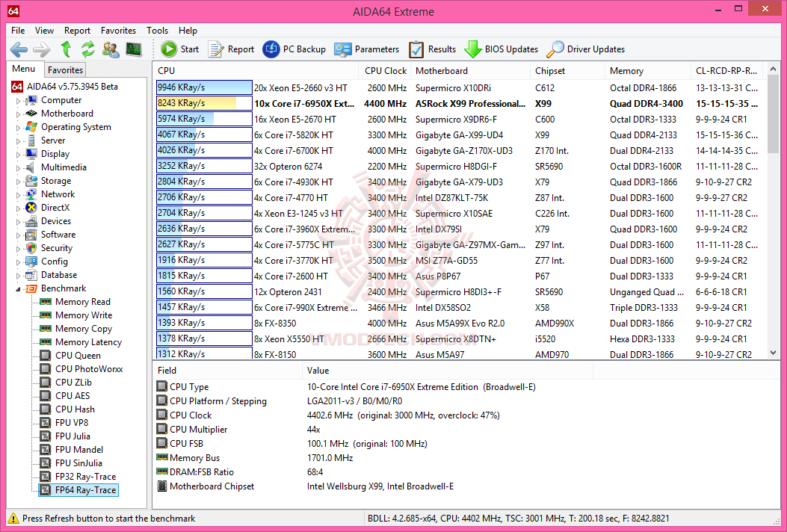
Task: Open the FPU Julia benchmark
Action: point(72,436)
